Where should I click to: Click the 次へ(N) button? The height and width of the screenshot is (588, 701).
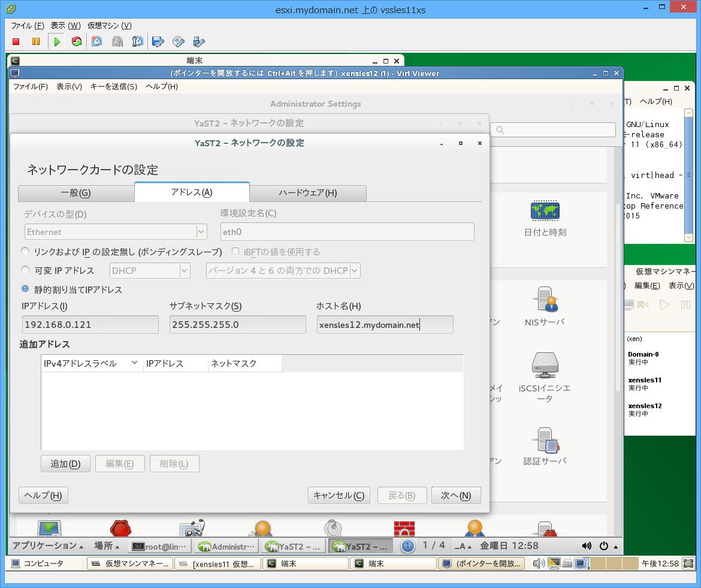[456, 496]
